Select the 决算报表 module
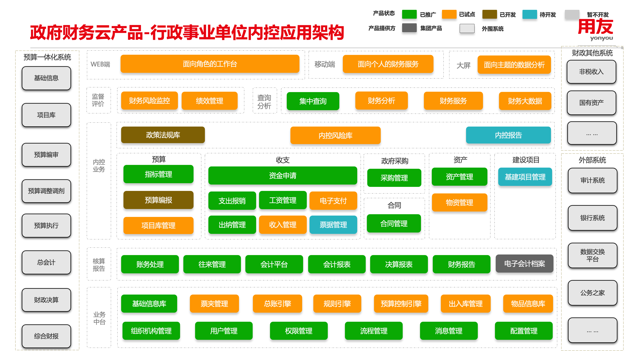The image size is (644, 351). pos(399,264)
